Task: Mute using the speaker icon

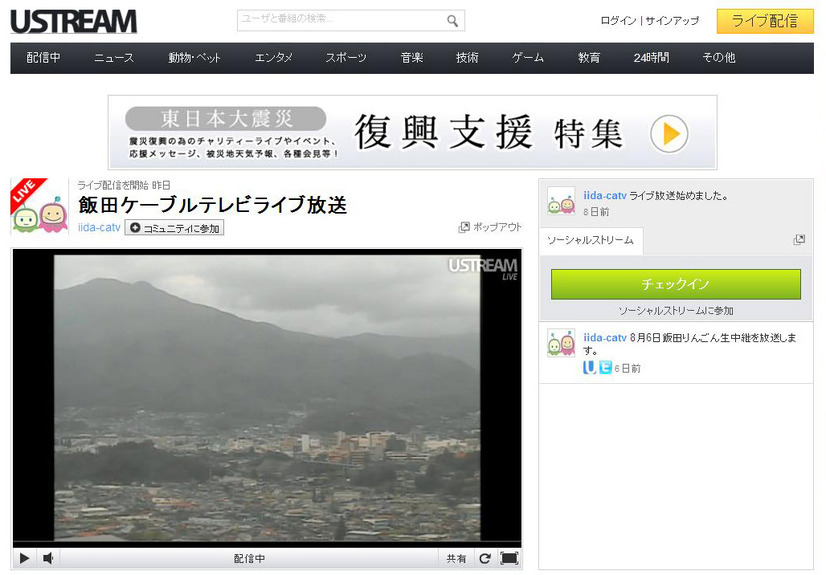Action: pyautogui.click(x=48, y=558)
